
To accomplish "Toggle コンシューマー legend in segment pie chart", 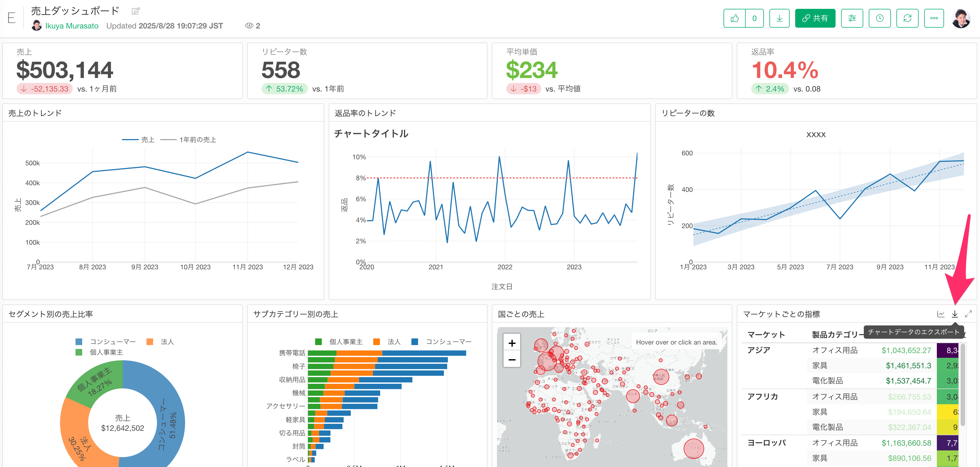I will [105, 341].
